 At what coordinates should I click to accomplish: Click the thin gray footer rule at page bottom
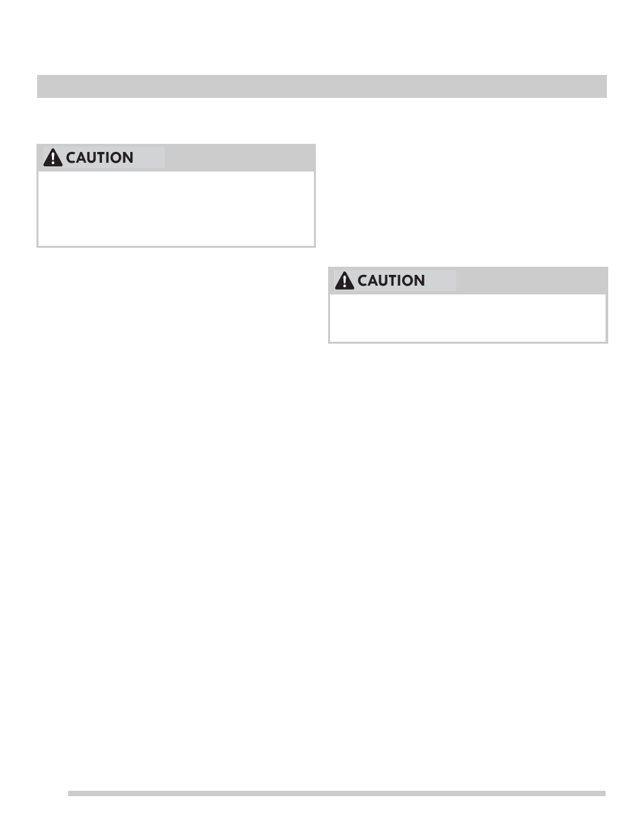tap(337, 793)
